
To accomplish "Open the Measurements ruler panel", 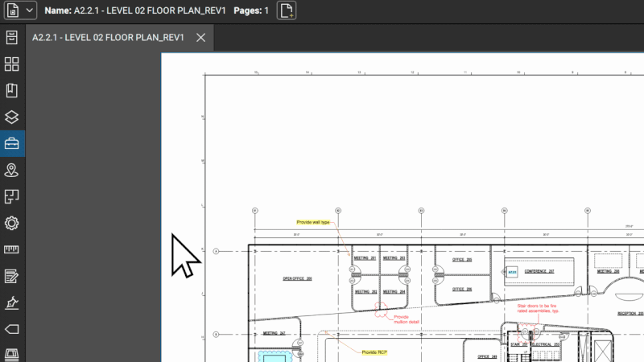I will click(x=12, y=250).
